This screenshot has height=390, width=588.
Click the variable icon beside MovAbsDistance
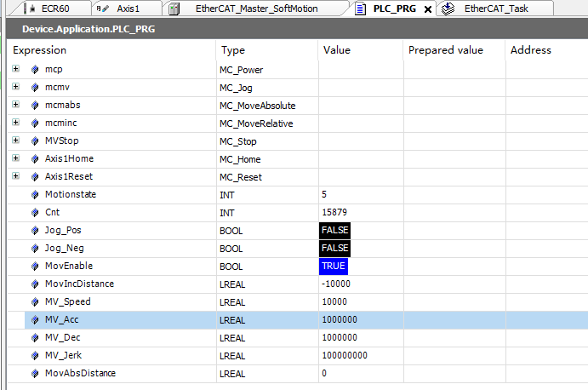[35, 374]
